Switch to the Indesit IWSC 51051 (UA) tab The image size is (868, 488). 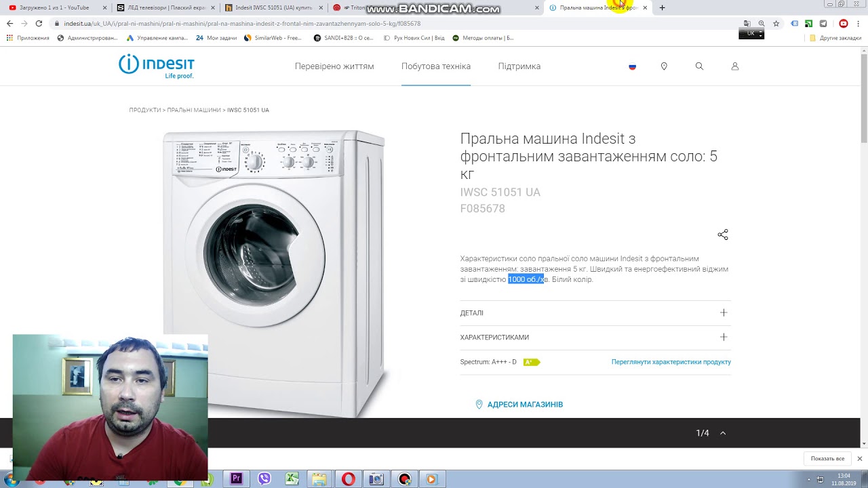(274, 7)
